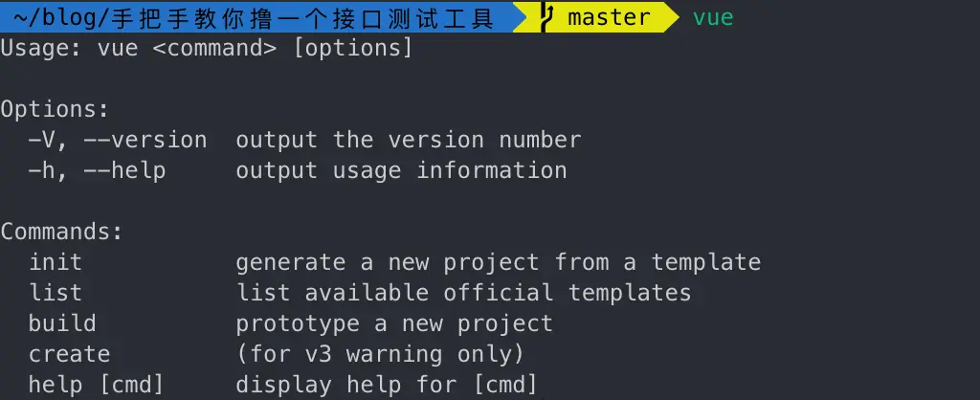This screenshot has height=400, width=980.
Task: Click the build command name
Action: click(62, 323)
